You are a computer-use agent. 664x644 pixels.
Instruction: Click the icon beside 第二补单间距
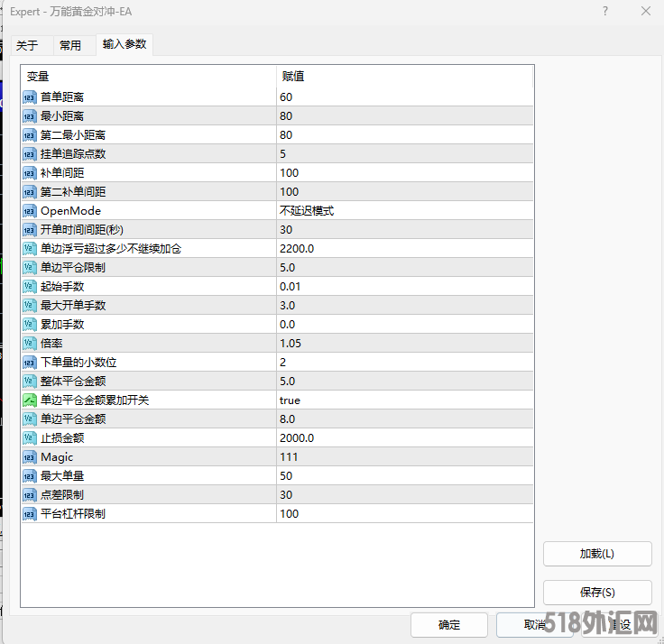point(30,192)
